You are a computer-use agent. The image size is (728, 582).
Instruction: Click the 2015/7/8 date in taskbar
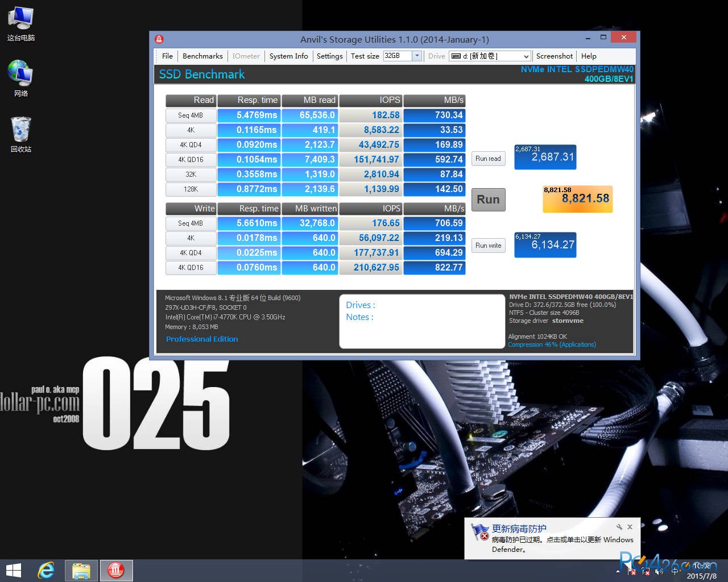(x=701, y=576)
